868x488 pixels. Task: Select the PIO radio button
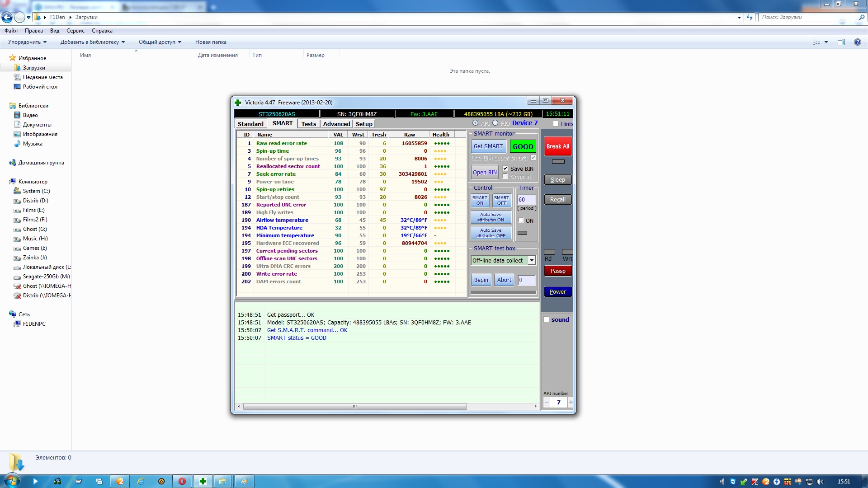click(495, 123)
